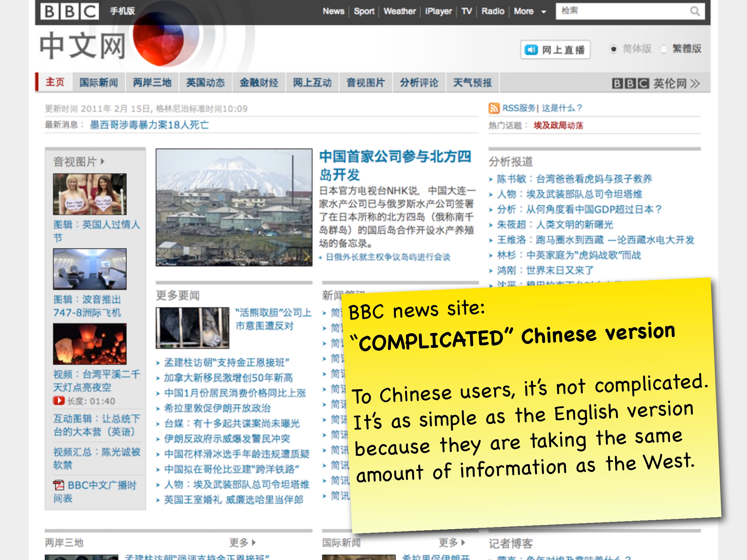Open 加拿大新移民激增创50年新高 link

[228, 378]
